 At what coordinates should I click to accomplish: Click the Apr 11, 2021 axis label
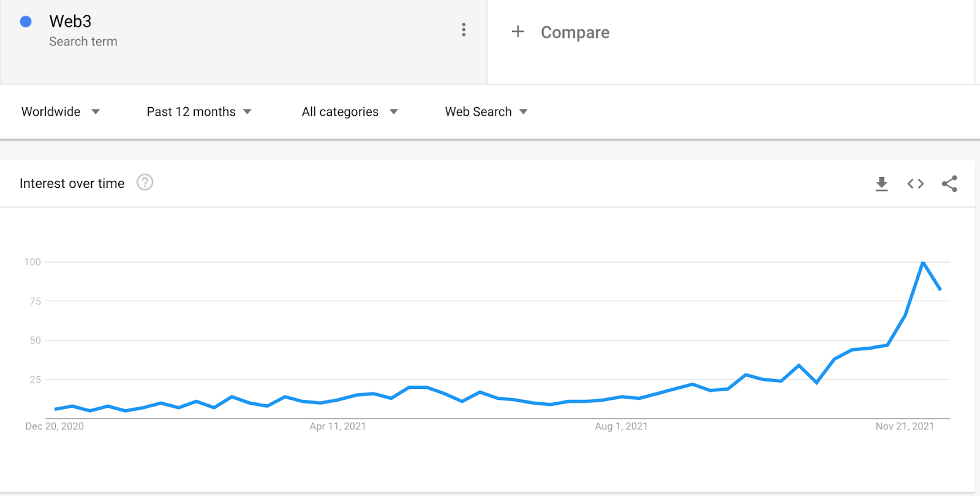click(337, 426)
